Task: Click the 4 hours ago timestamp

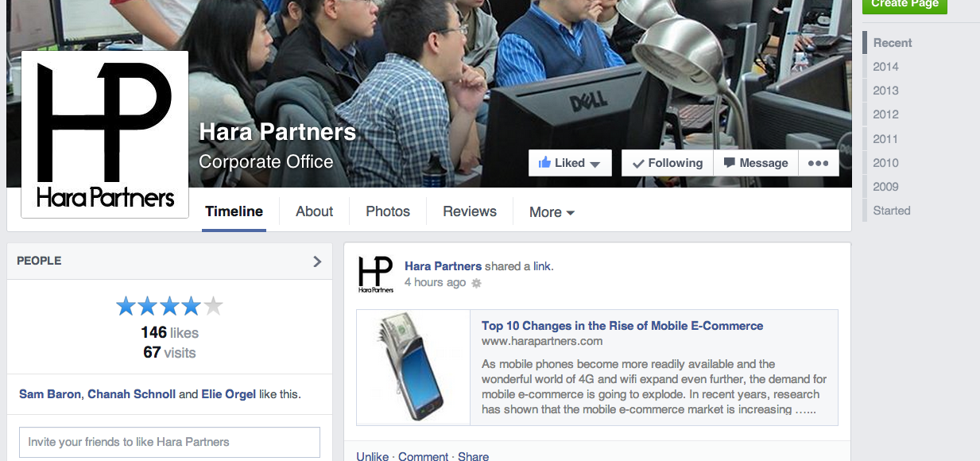Action: pyautogui.click(x=435, y=282)
